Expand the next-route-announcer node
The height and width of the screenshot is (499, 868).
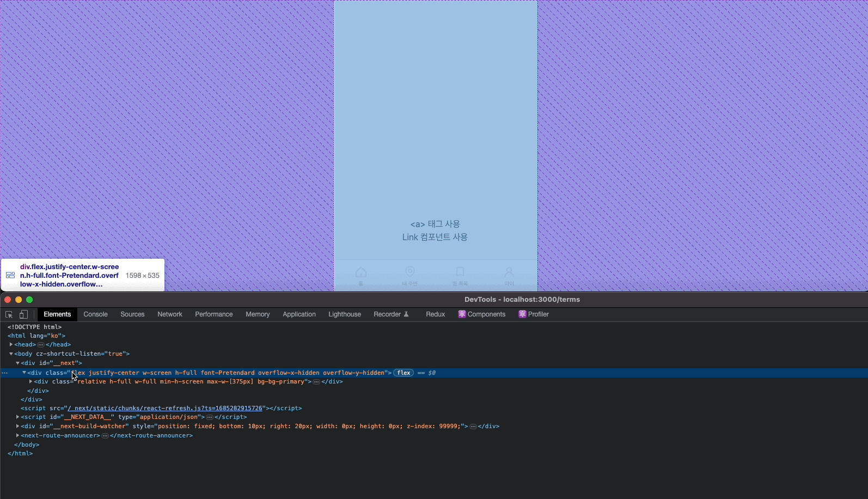coord(17,435)
